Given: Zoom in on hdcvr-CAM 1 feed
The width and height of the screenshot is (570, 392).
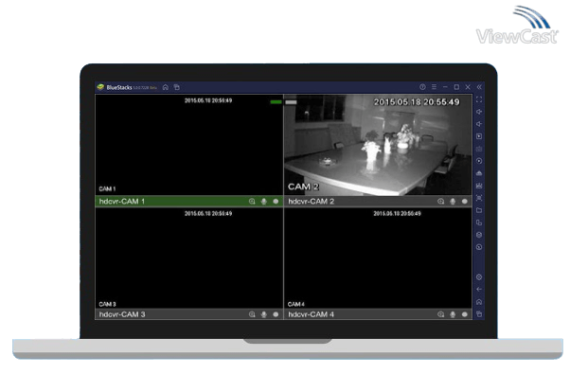Looking at the screenshot, I should pos(252,202).
